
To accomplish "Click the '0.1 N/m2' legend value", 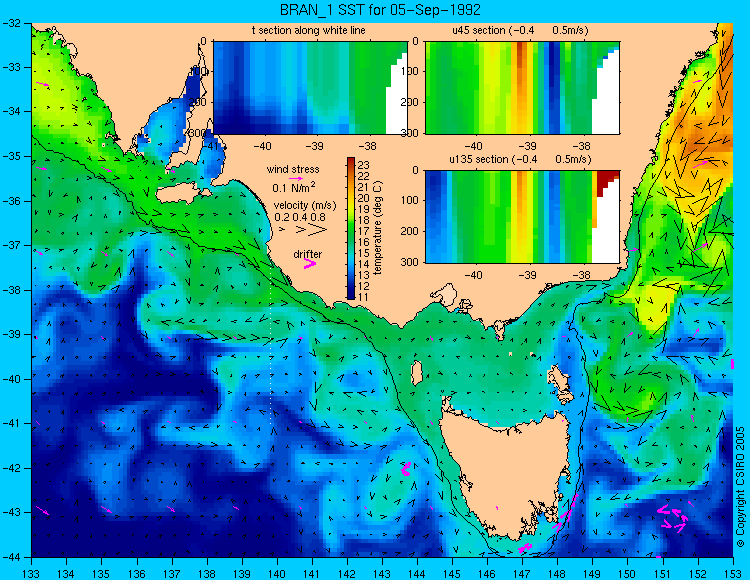I will click(294, 187).
